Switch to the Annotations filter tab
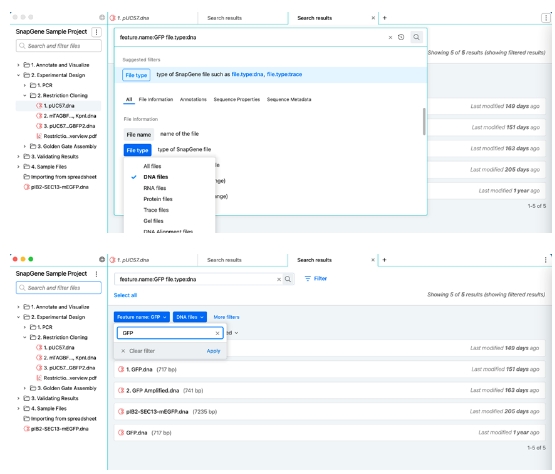Image resolution: width=555 pixels, height=474 pixels. [x=193, y=99]
